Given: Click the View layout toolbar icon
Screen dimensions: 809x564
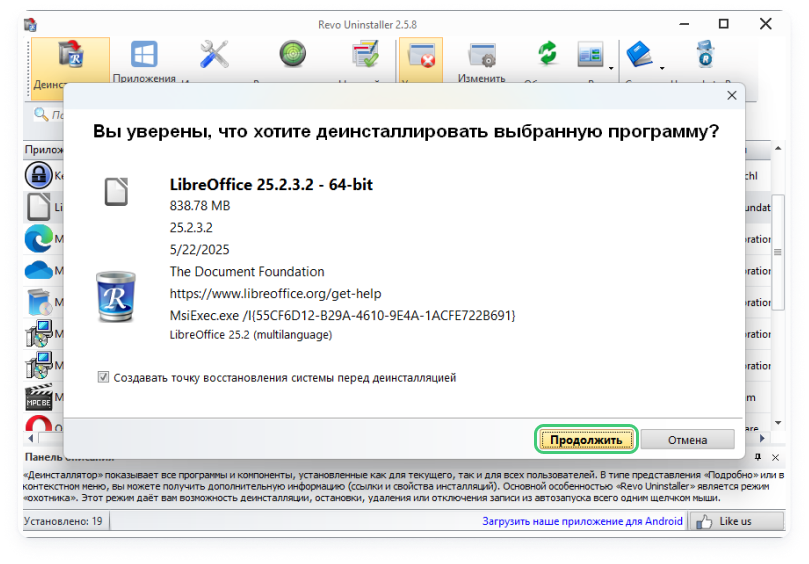Looking at the screenshot, I should coord(590,54).
